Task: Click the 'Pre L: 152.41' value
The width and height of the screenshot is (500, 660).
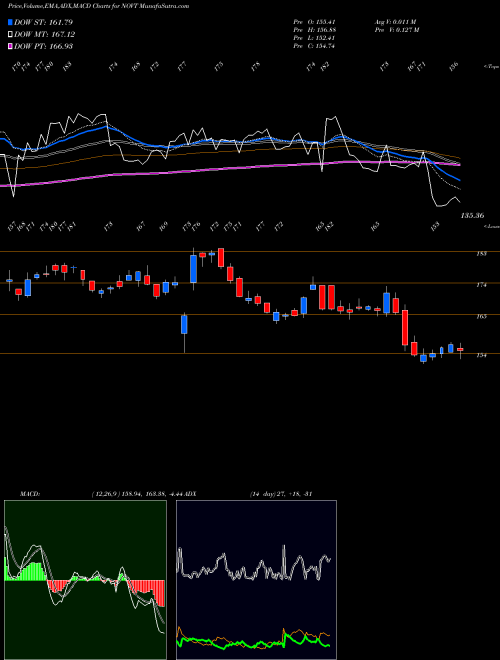Action: 314,38
